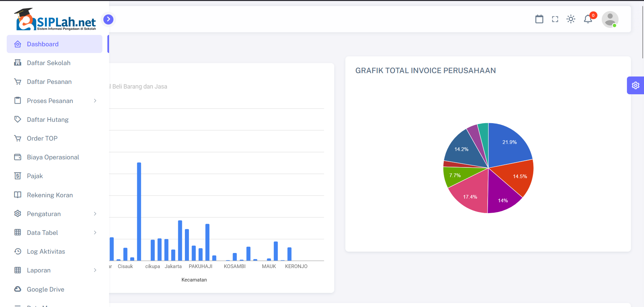Expand the Pengaturan submenu
This screenshot has height=307, width=644.
pyautogui.click(x=95, y=214)
